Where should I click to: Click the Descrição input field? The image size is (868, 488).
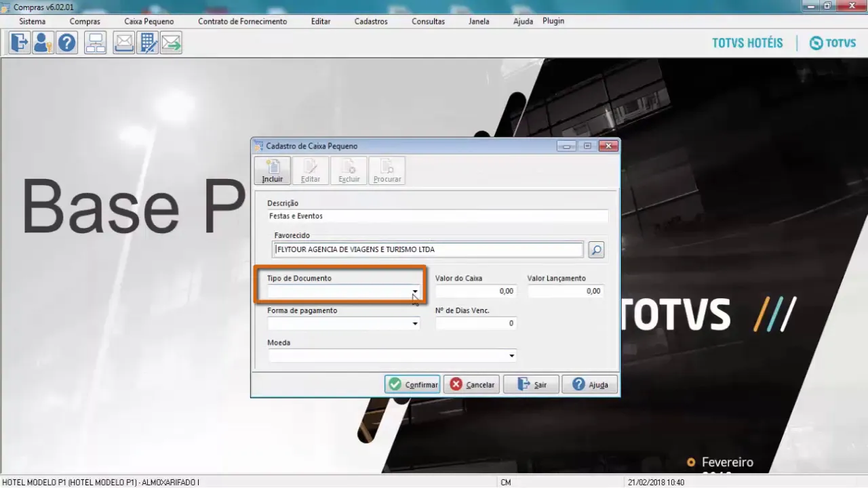[x=437, y=216]
